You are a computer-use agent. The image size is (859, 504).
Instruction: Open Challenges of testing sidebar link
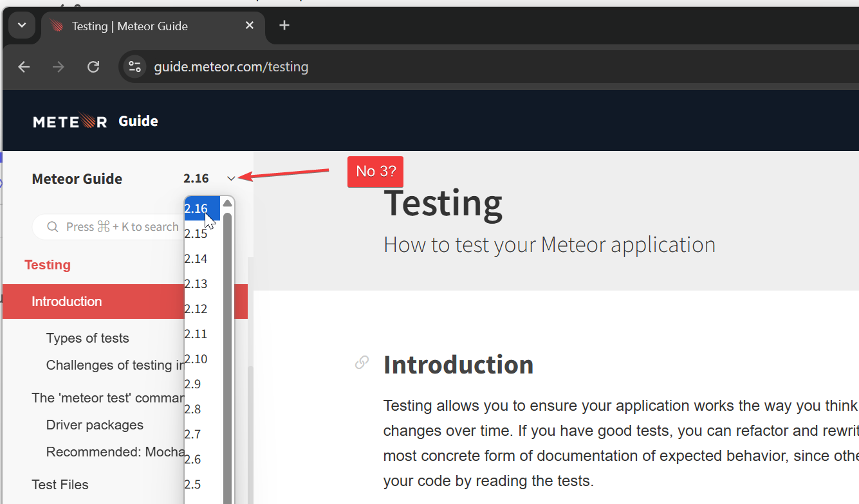[115, 365]
